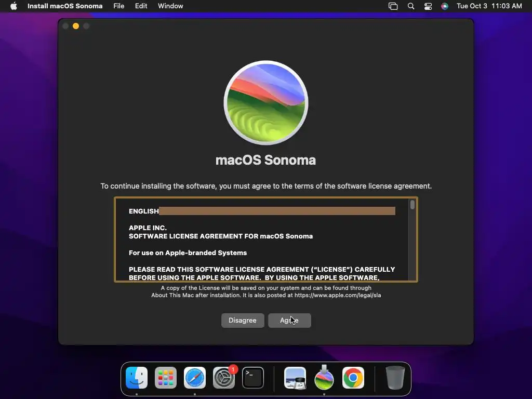532x399 pixels.
Task: Click the apple.com/legal/sla URL text
Action: (x=338, y=295)
